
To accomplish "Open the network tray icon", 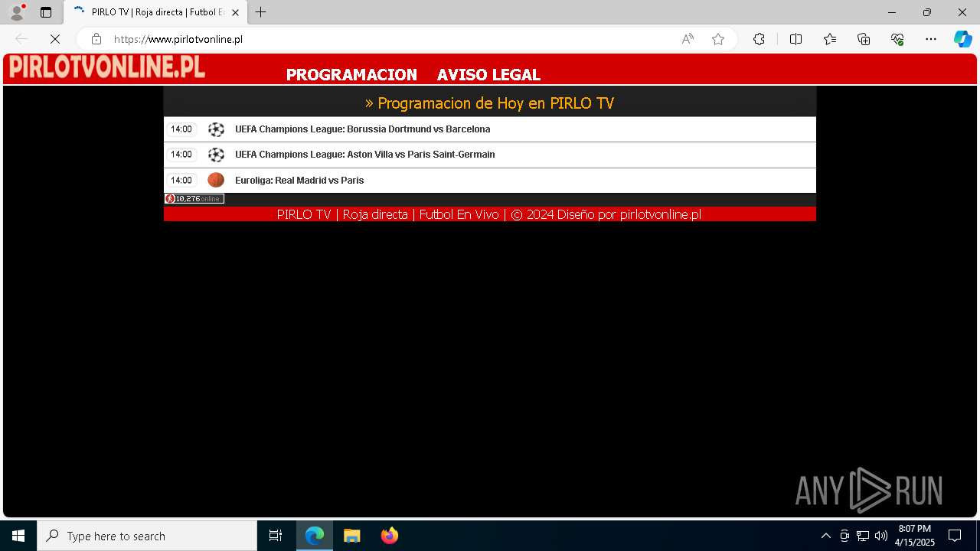I will [x=863, y=536].
